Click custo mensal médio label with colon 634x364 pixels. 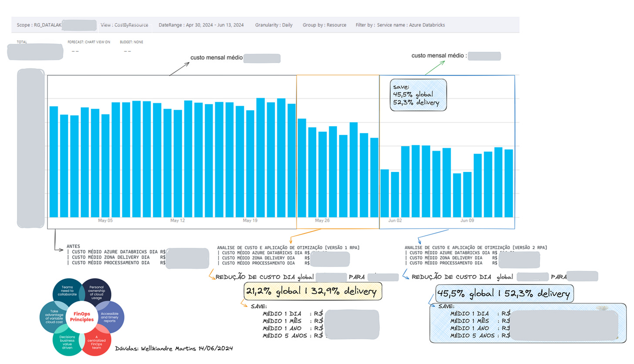click(x=439, y=56)
